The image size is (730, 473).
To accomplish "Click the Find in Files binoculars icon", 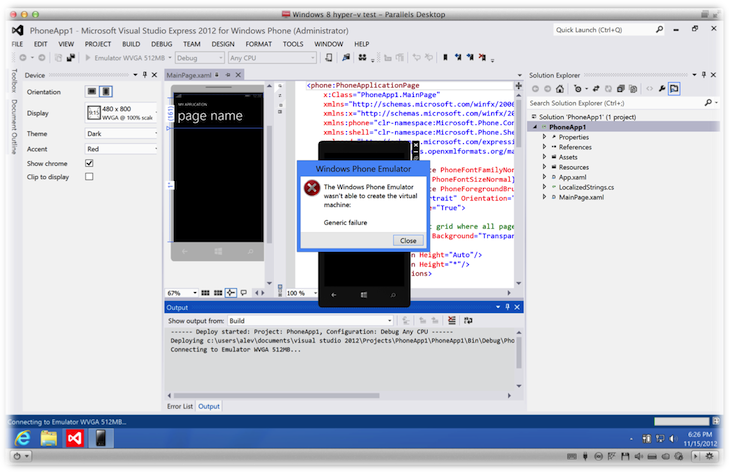I will 362,58.
